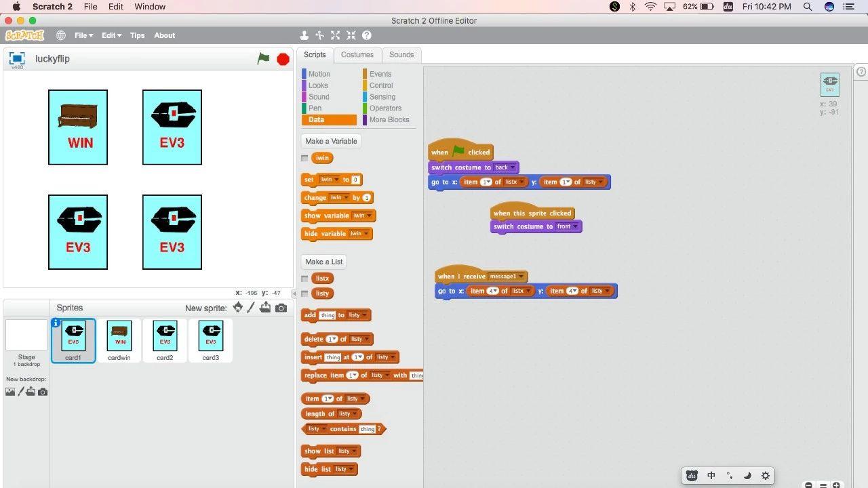This screenshot has height=488, width=868.
Task: Create new backdrop from camera
Action: pos(43,392)
